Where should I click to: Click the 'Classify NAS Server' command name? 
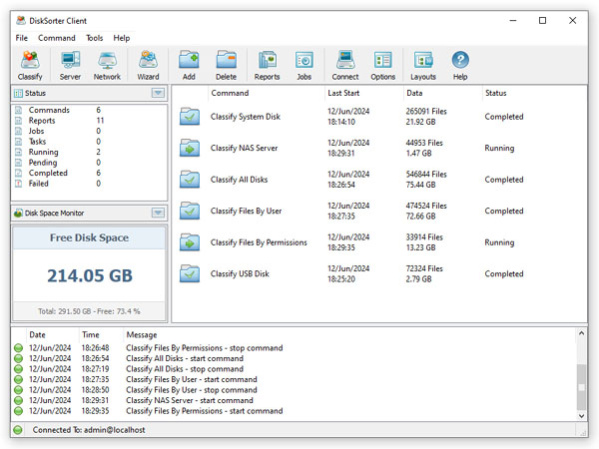[244, 148]
